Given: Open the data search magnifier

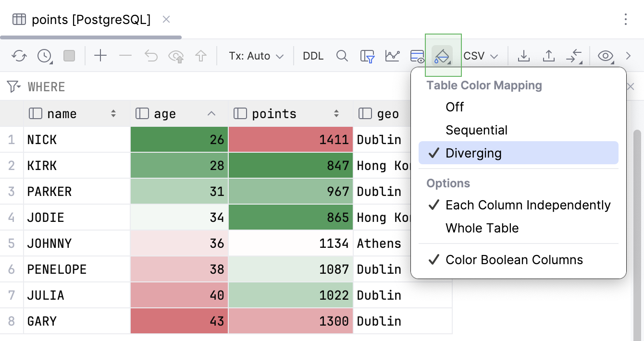Looking at the screenshot, I should 342,55.
